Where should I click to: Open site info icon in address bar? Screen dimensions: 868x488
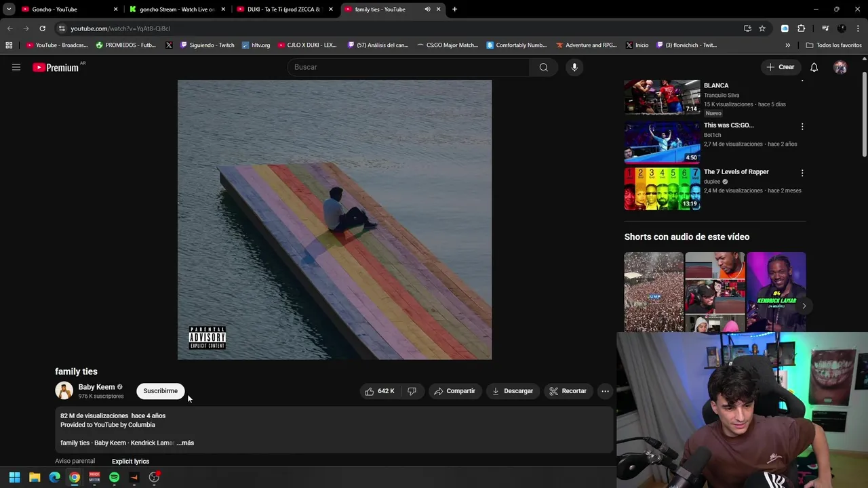click(x=62, y=28)
